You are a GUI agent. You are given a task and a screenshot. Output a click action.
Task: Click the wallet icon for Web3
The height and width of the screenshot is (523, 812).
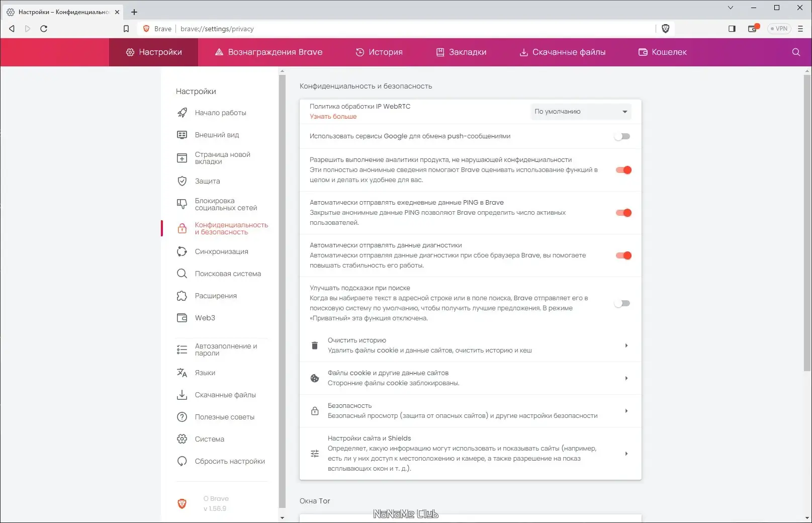click(182, 318)
